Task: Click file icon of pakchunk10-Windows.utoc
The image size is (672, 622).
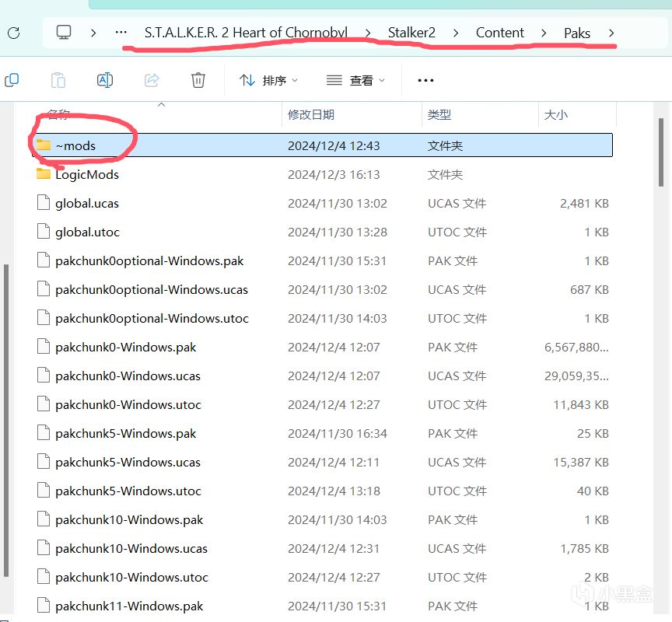Action: (x=44, y=576)
